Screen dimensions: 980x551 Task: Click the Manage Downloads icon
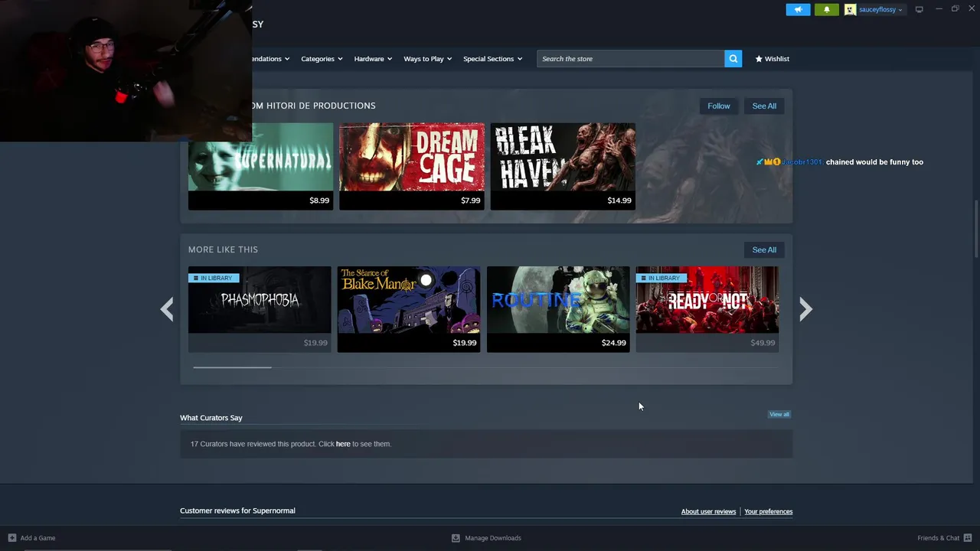(456, 538)
